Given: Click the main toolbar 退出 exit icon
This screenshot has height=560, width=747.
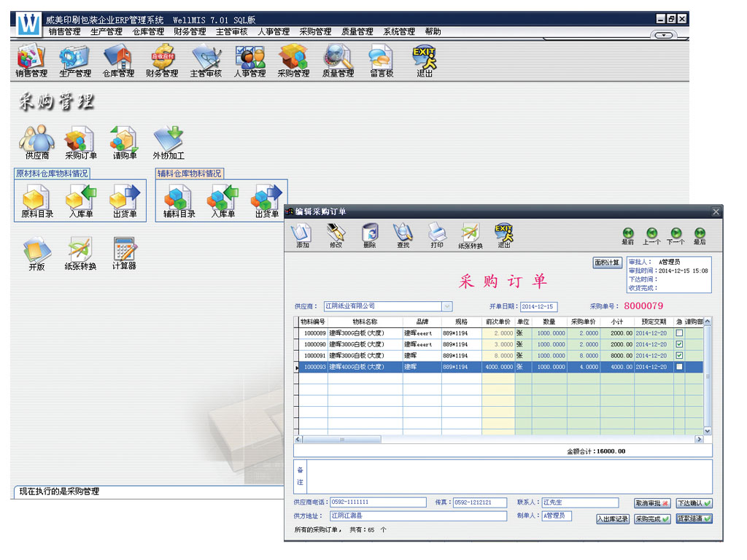Looking at the screenshot, I should click(425, 60).
